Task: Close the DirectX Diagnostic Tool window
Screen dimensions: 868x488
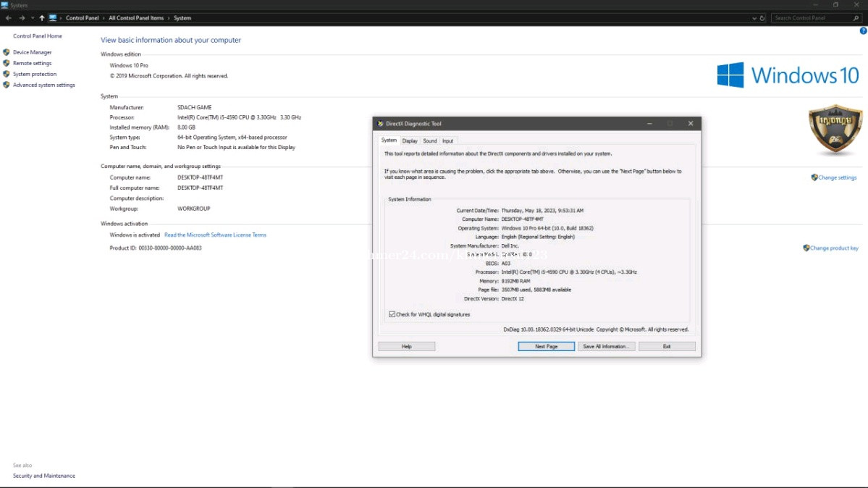Action: [x=691, y=124]
